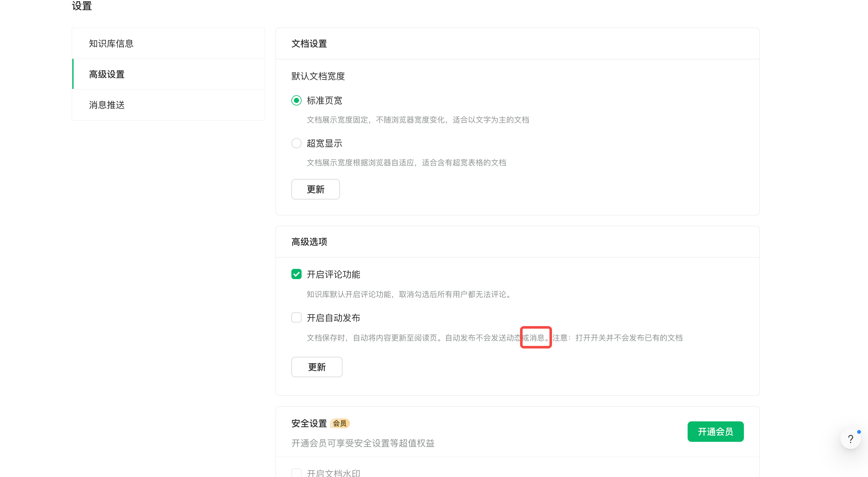Click the green 开通会员 button
This screenshot has width=868, height=477.
point(715,431)
